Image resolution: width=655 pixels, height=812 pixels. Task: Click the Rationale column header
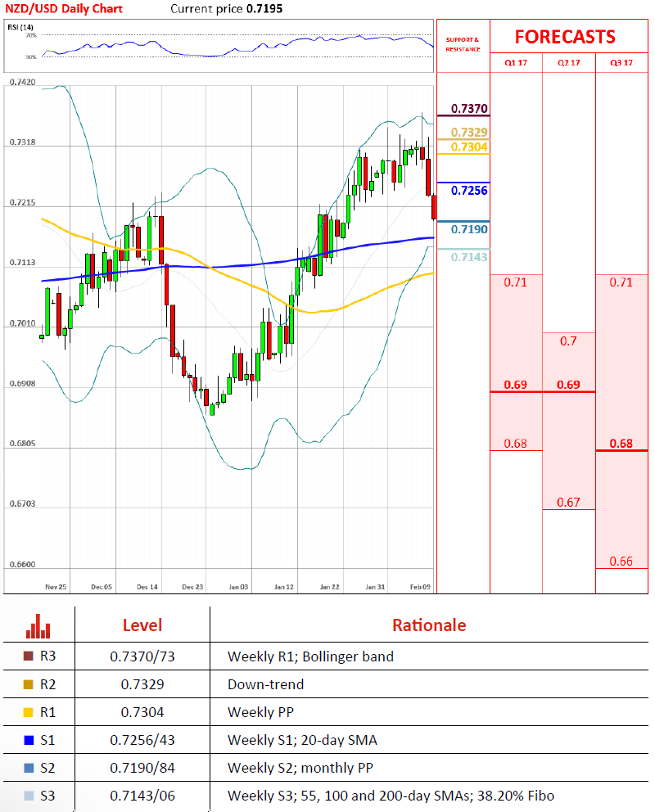[429, 625]
